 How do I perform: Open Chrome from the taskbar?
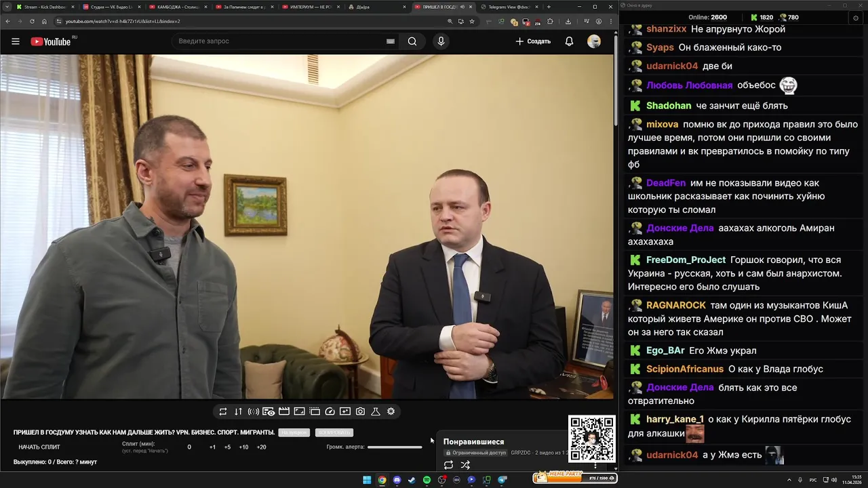[x=382, y=480]
